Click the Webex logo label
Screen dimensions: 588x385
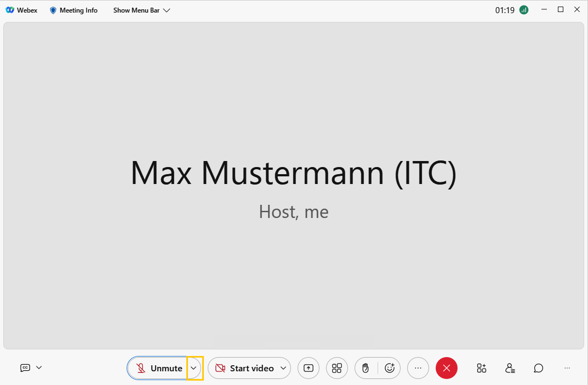pyautogui.click(x=21, y=10)
